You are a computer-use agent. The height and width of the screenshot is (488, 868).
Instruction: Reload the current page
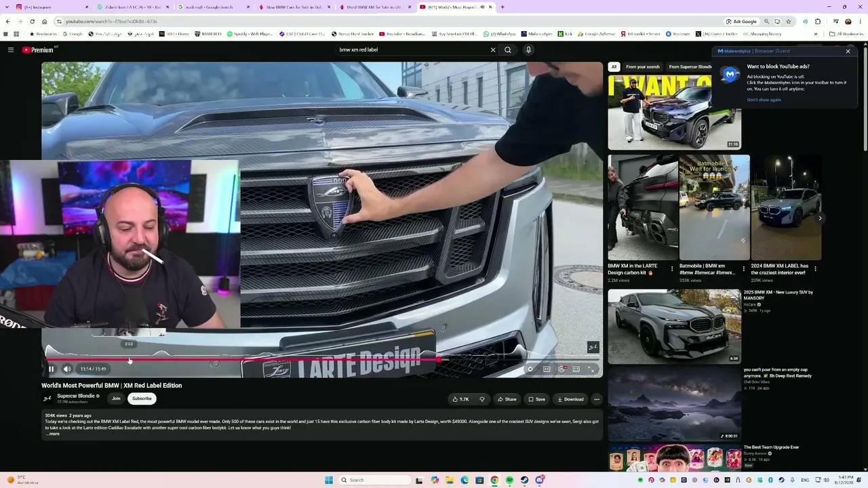coord(32,21)
